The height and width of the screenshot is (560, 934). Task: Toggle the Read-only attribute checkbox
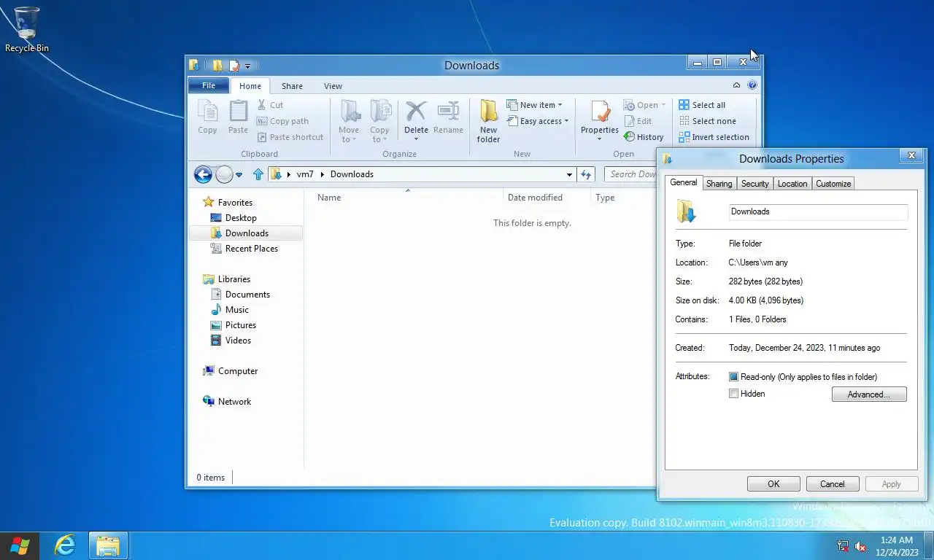coord(734,377)
